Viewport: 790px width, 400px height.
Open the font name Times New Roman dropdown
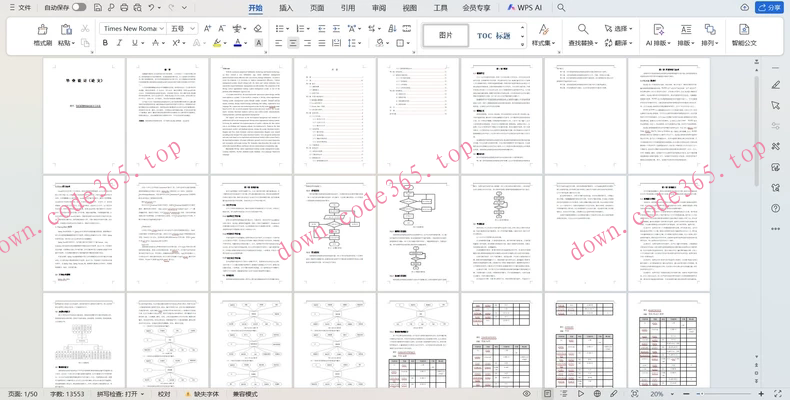162,29
